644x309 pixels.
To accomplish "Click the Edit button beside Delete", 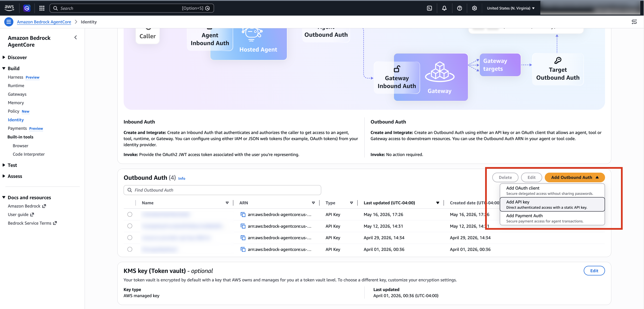I will click(x=531, y=177).
